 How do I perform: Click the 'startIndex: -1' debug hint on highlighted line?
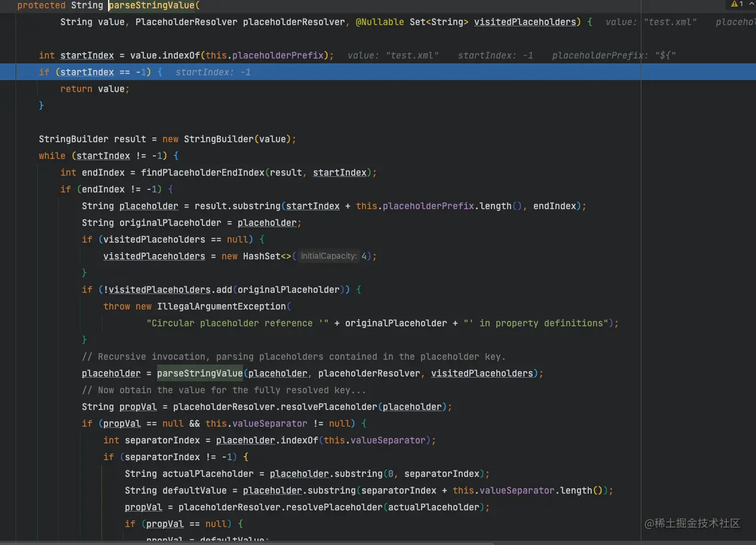(x=213, y=72)
